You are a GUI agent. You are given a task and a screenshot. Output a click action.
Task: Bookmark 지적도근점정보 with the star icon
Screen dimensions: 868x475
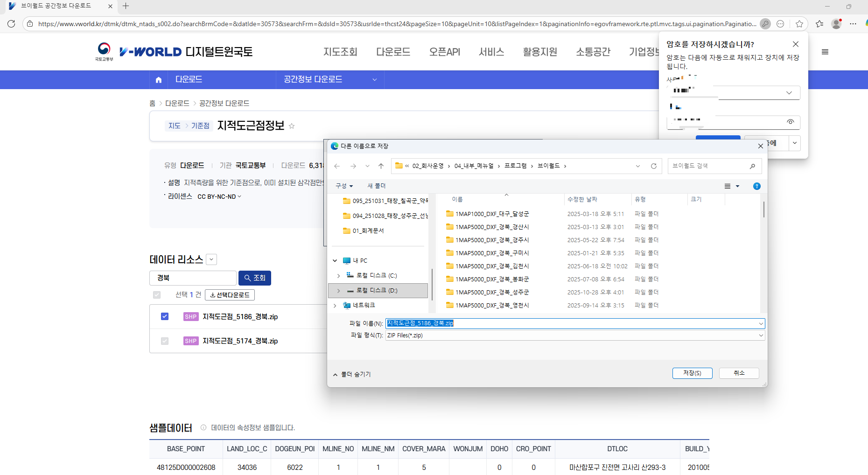[x=292, y=126]
